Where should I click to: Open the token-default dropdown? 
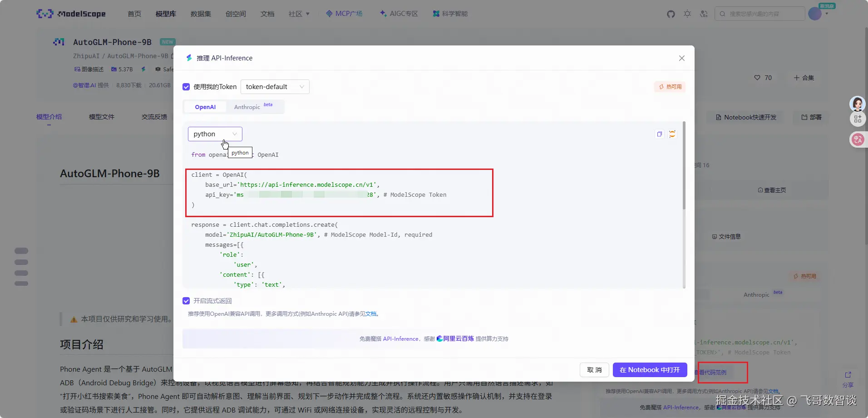(x=275, y=87)
